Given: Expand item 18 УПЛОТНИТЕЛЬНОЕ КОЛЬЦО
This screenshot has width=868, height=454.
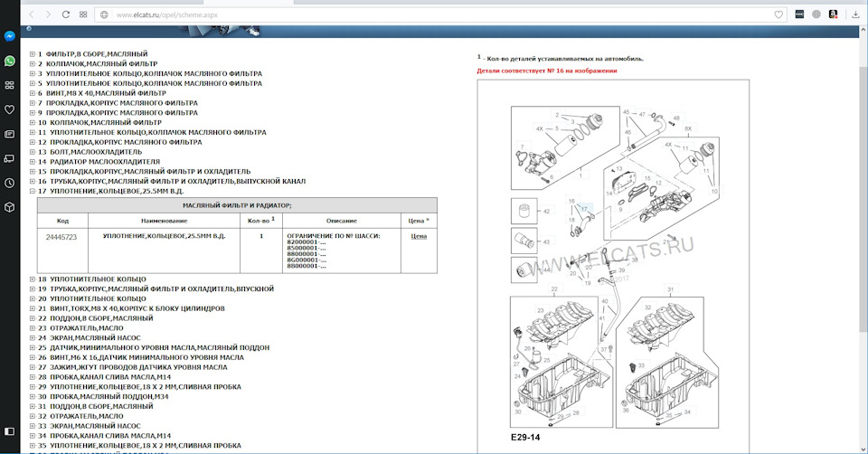Looking at the screenshot, I should pyautogui.click(x=33, y=279).
